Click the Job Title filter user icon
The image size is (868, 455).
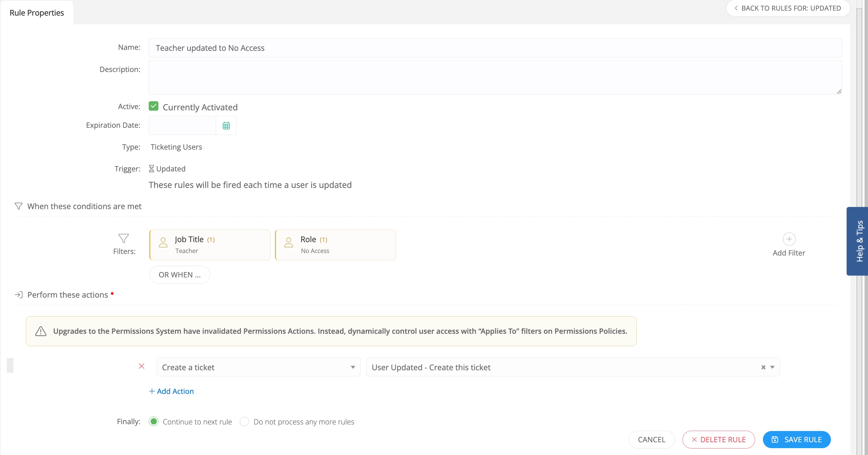163,242
